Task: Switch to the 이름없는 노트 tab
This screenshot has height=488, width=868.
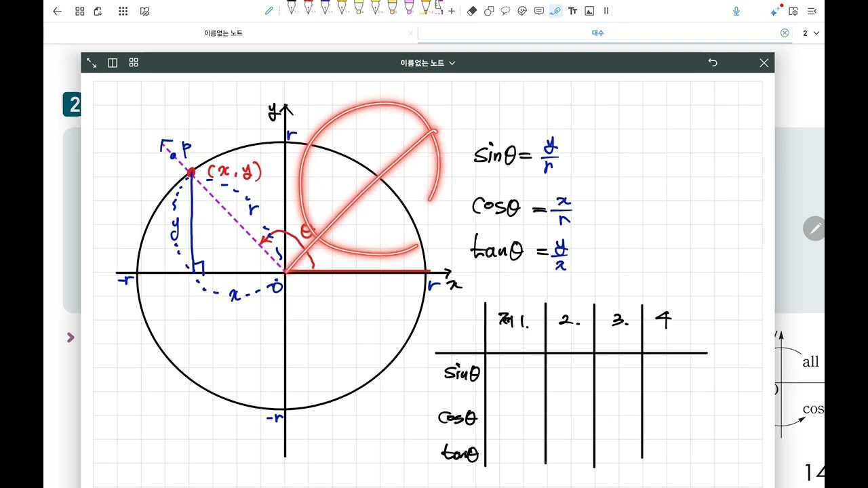Action: tap(223, 33)
